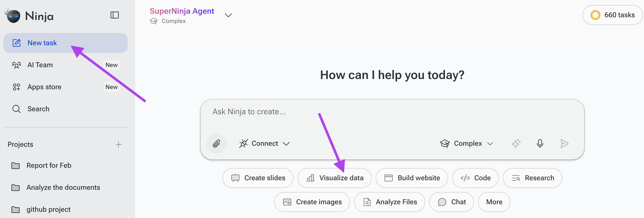Toggle the sidebar collapse icon
644x218 pixels.
click(115, 15)
